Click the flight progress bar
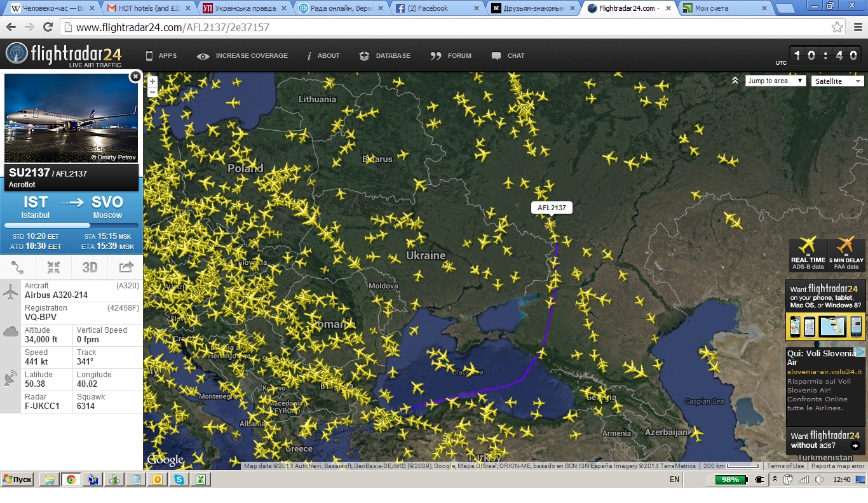 71,225
